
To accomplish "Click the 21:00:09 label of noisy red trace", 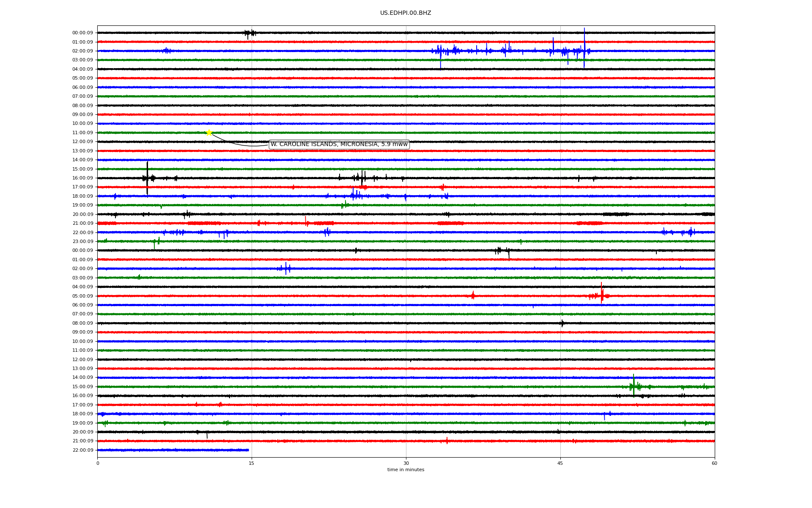I will (82, 224).
